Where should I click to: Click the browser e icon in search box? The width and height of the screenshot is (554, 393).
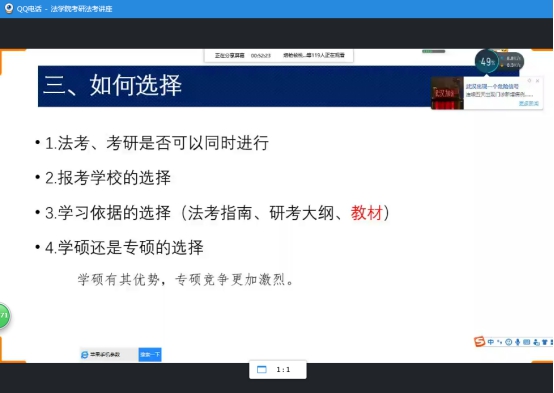84,354
